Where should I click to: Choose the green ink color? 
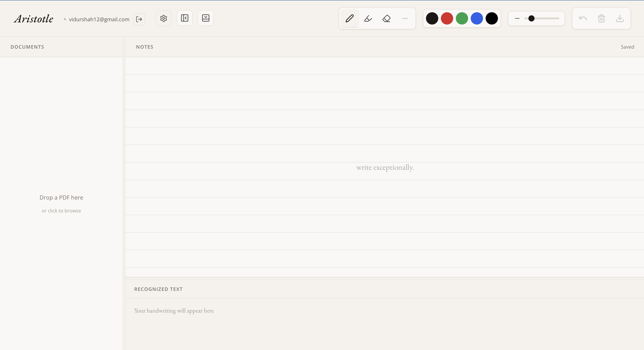click(462, 18)
